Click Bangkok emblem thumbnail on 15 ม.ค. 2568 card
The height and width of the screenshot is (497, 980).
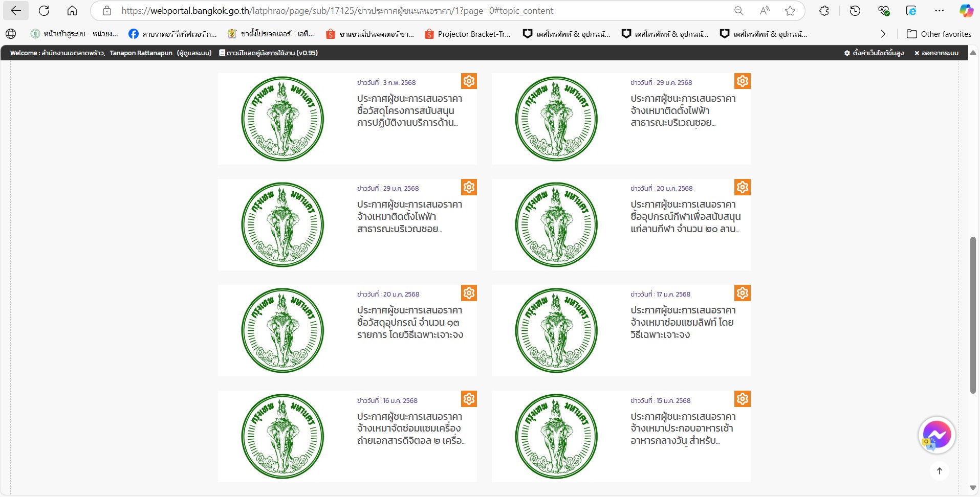pos(556,436)
